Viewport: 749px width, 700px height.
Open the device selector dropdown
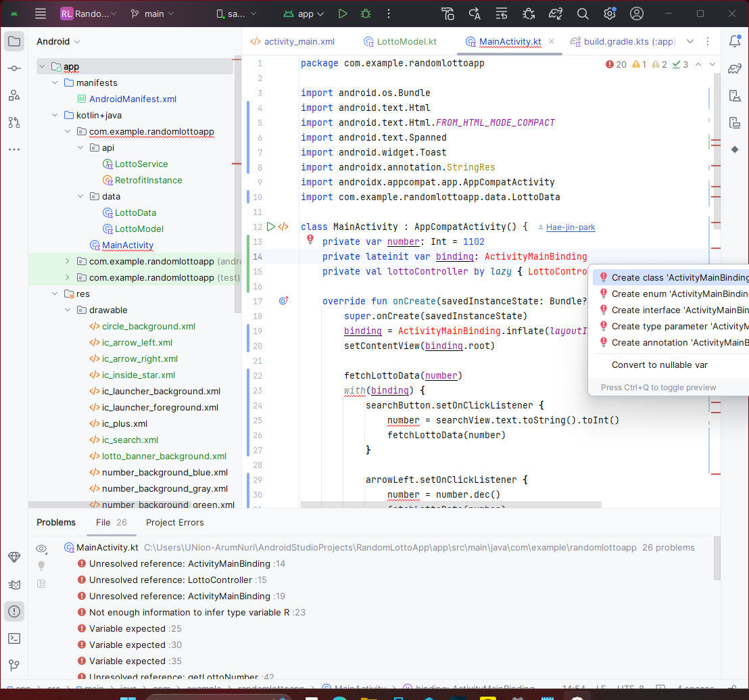(237, 14)
